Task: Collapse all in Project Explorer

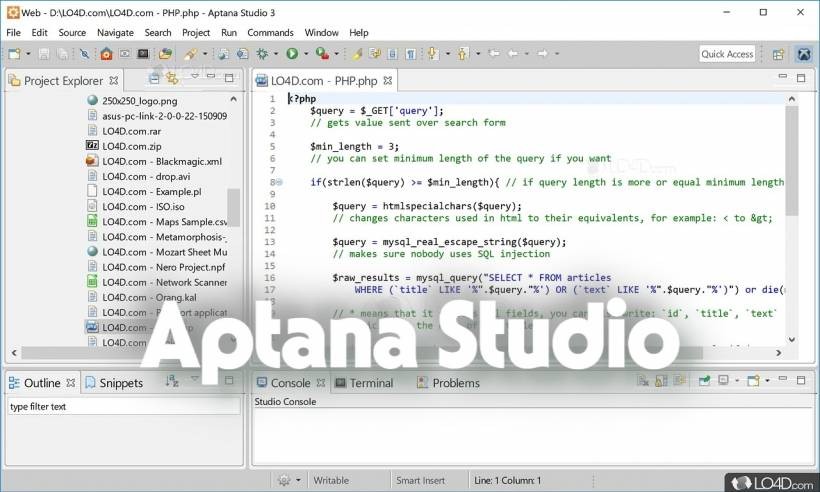Action: [x=154, y=79]
